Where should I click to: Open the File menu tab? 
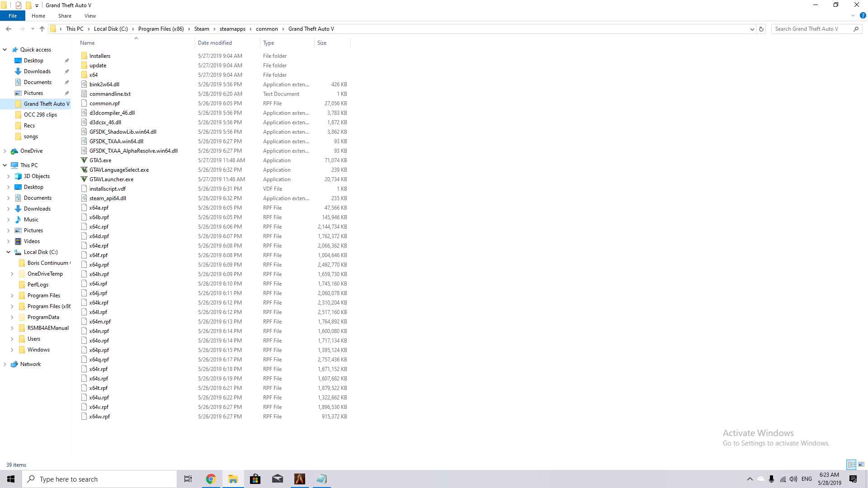(x=13, y=16)
